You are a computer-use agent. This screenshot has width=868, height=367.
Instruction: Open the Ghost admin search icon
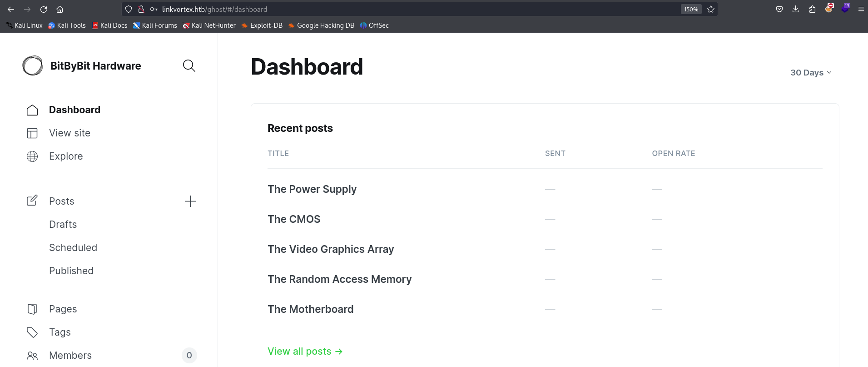(x=189, y=66)
